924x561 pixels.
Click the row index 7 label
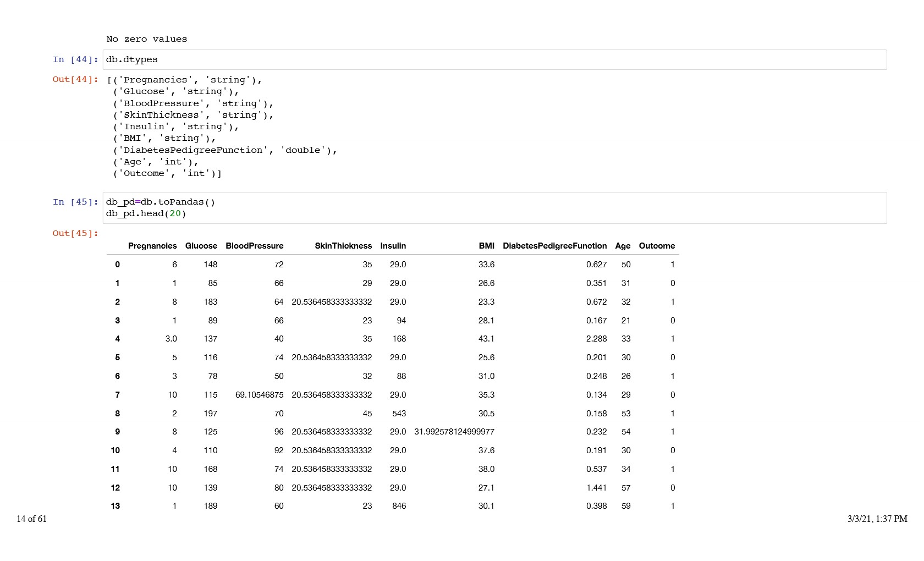coord(117,395)
